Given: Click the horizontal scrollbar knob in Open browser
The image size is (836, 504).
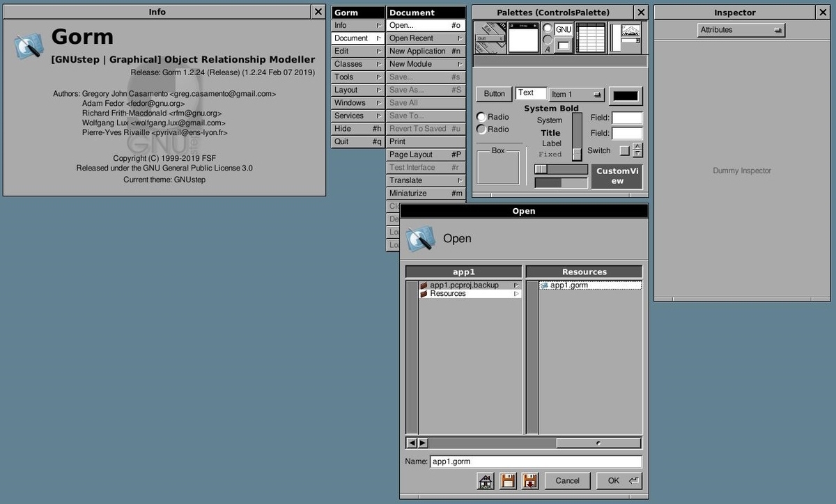Looking at the screenshot, I should click(x=598, y=443).
